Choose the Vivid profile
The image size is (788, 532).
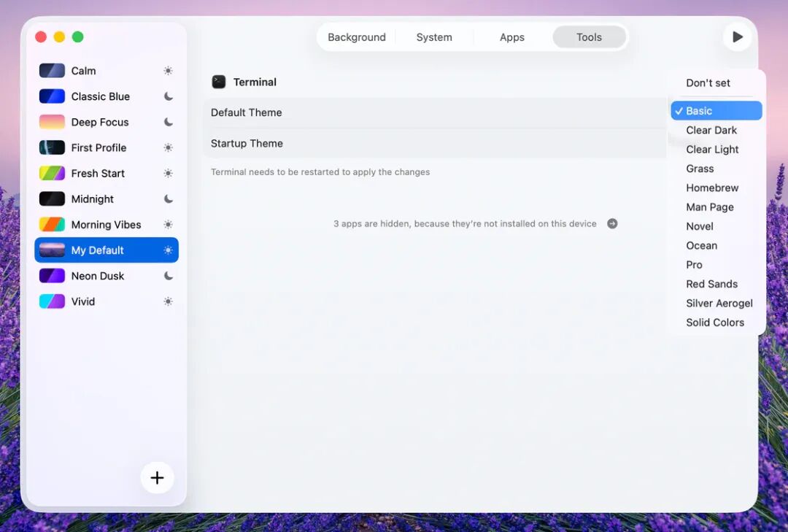(x=107, y=301)
